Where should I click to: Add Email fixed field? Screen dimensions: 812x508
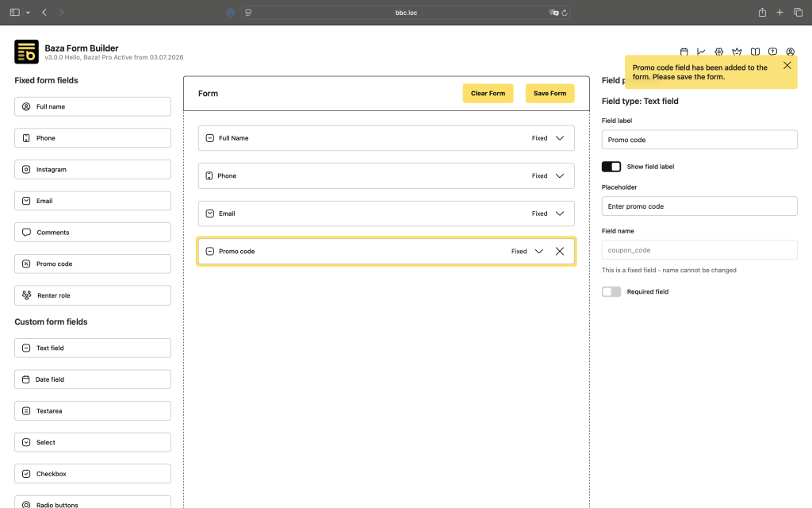[x=93, y=201]
